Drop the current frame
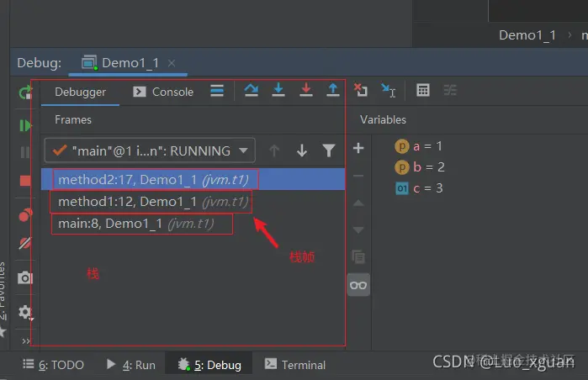 click(x=361, y=90)
